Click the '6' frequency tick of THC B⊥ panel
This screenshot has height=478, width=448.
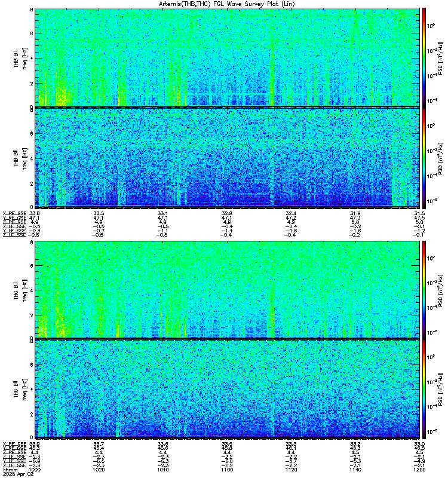click(32, 266)
